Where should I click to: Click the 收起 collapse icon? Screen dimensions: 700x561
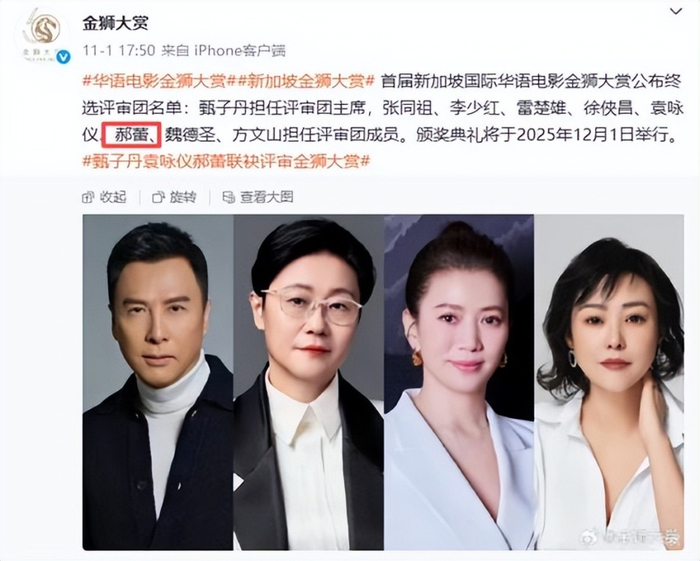coord(88,197)
